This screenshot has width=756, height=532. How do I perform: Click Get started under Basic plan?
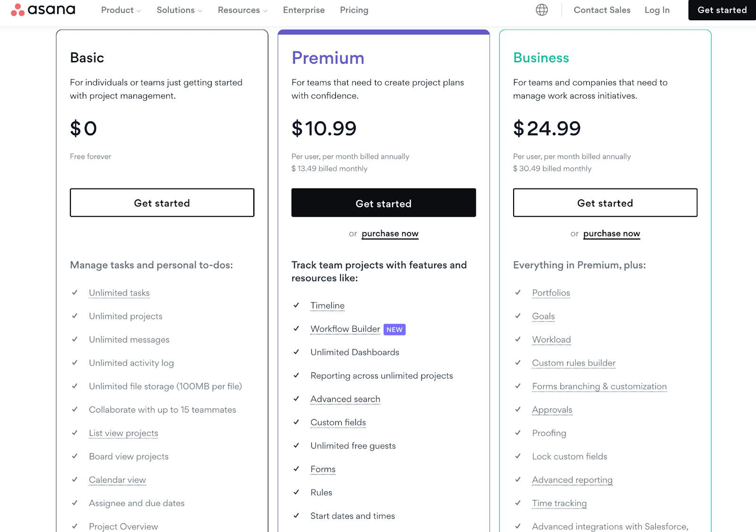tap(162, 203)
